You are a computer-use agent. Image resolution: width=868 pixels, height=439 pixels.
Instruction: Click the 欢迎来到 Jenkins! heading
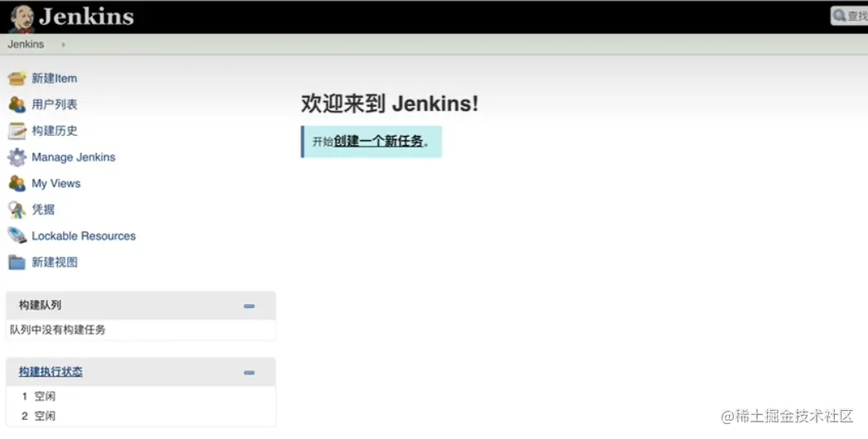tap(390, 104)
